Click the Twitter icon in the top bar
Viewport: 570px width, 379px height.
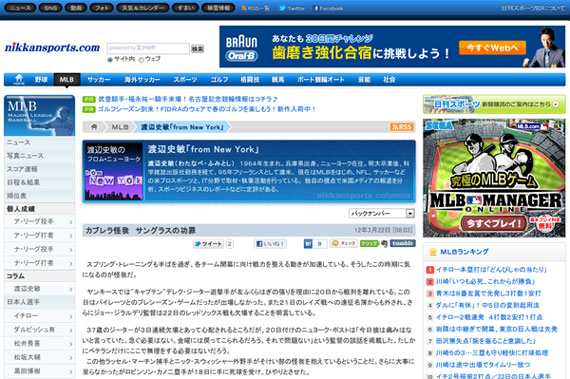282,8
